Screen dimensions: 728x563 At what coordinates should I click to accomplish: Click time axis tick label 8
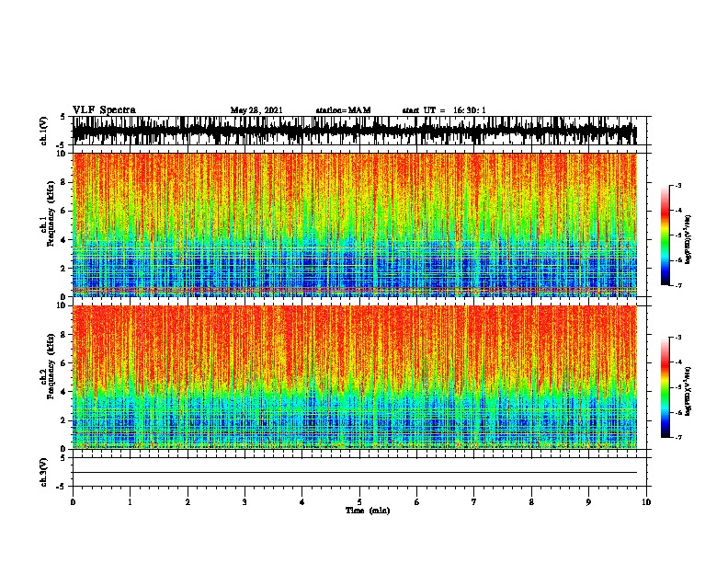[531, 502]
